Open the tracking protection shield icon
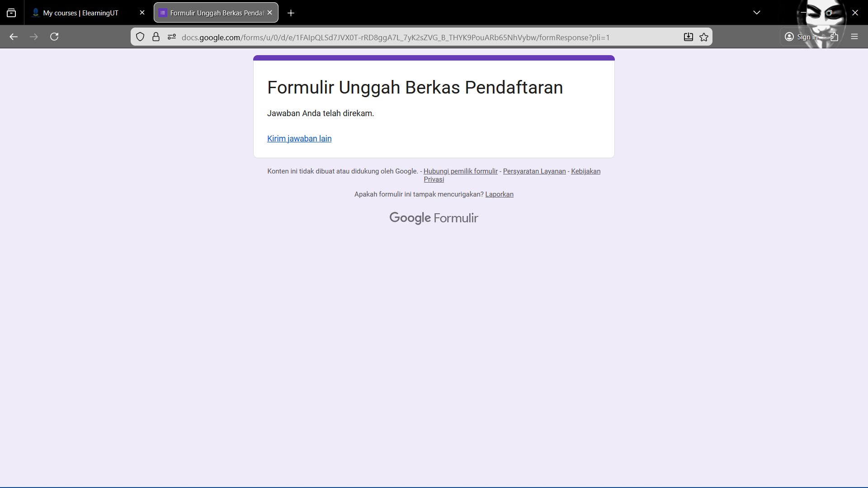Image resolution: width=868 pixels, height=488 pixels. pyautogui.click(x=140, y=37)
